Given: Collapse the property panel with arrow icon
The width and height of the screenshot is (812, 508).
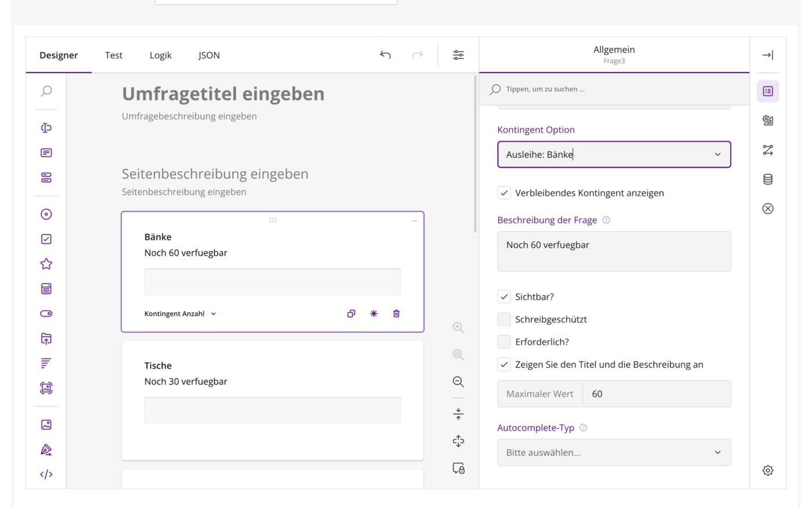Looking at the screenshot, I should point(768,55).
